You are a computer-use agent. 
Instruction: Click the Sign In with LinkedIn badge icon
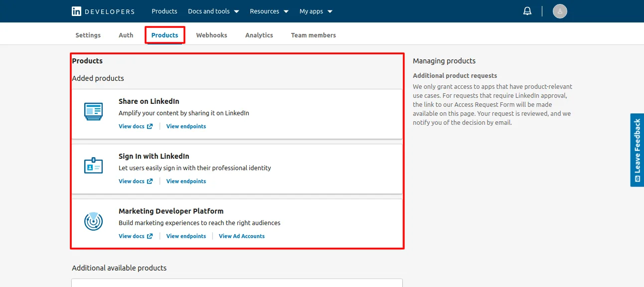[x=93, y=166]
